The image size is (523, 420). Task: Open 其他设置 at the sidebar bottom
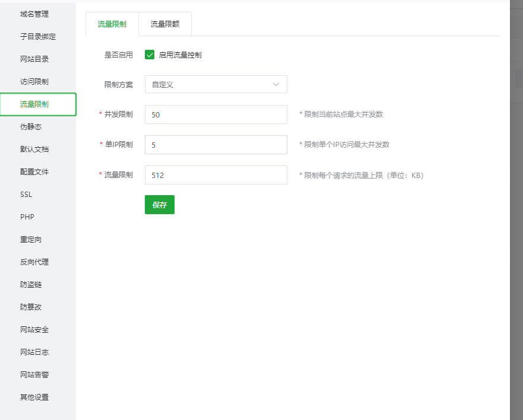[34, 397]
